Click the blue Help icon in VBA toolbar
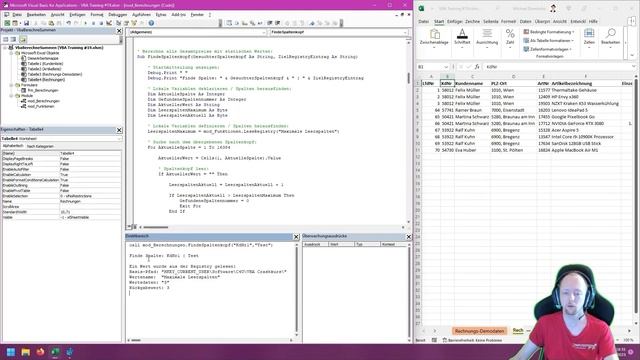 coord(151,23)
